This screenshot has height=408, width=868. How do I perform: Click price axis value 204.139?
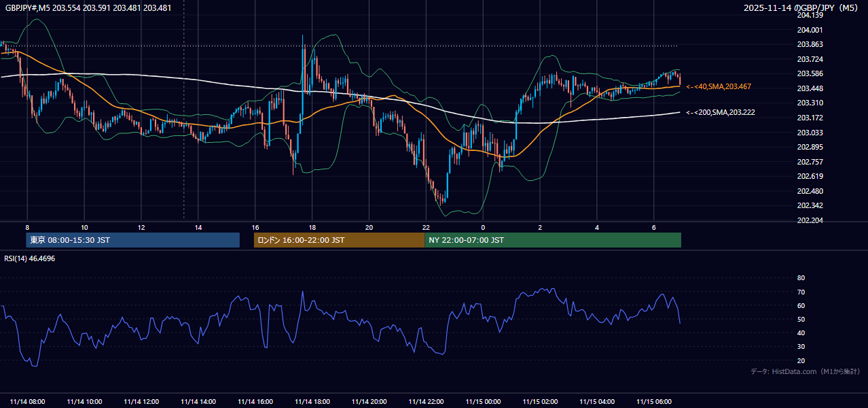coord(810,15)
